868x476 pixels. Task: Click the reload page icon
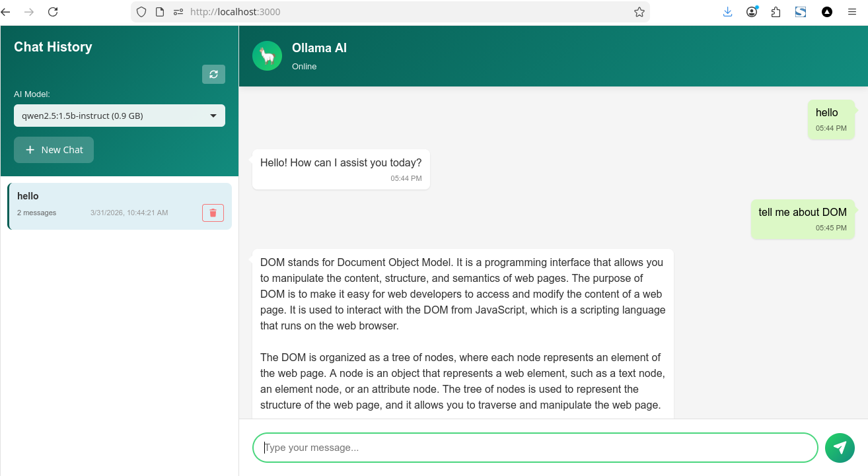53,11
